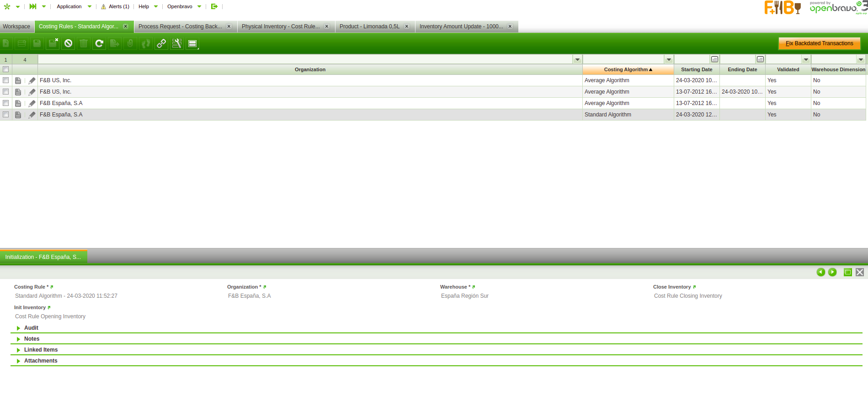Click pencil edit icon on first F&B US row

(x=32, y=80)
